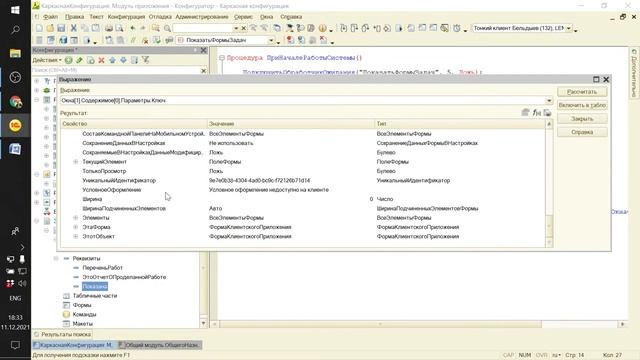Click the Включить в табло button

(x=582, y=105)
